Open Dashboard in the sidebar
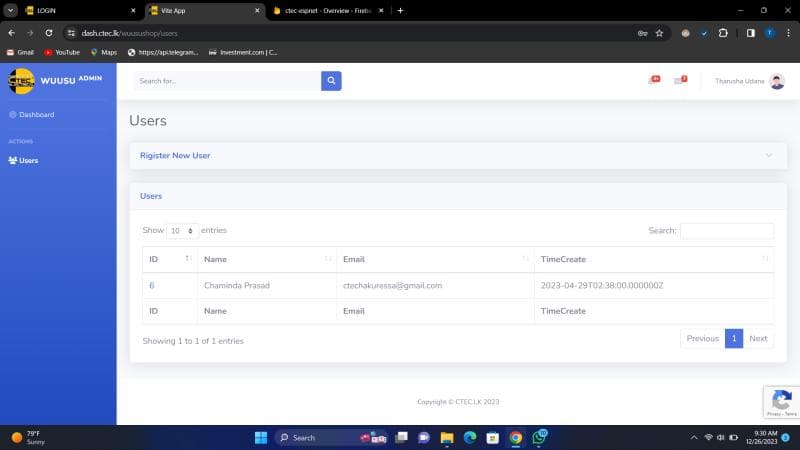This screenshot has width=800, height=450. click(36, 115)
